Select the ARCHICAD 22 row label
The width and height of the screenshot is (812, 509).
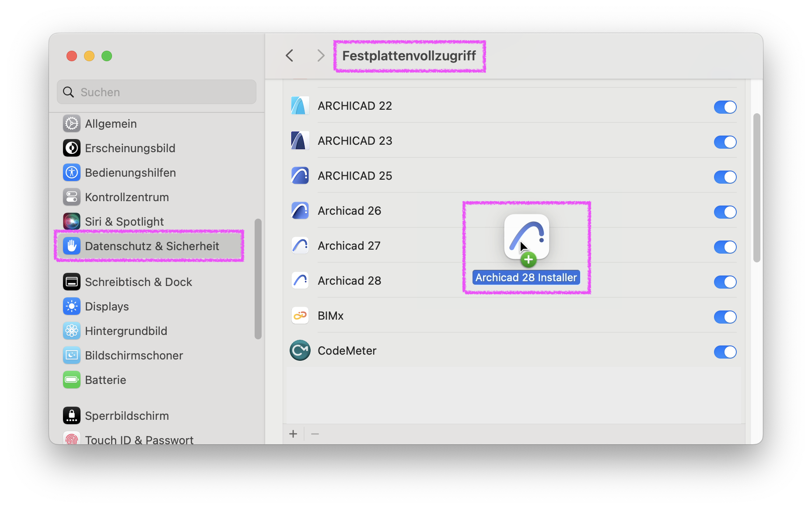click(355, 106)
